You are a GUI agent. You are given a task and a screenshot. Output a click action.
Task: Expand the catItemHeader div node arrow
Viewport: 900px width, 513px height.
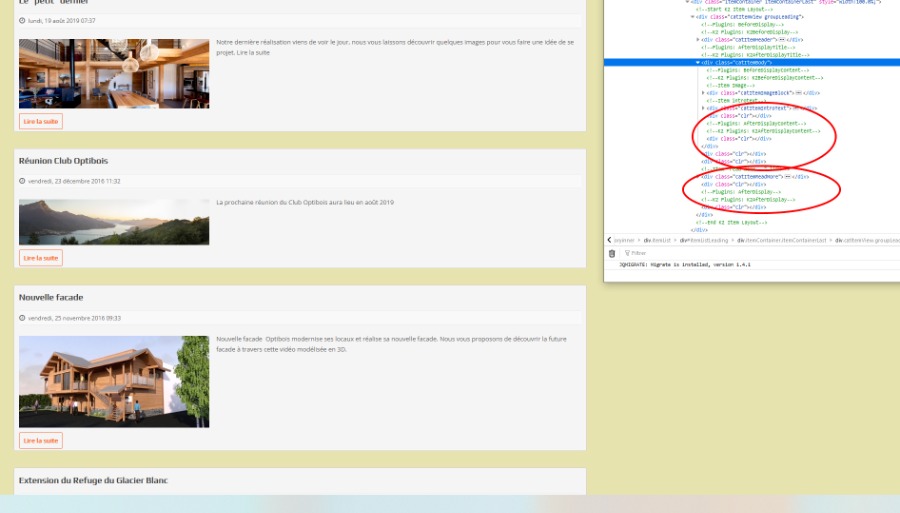tap(698, 40)
